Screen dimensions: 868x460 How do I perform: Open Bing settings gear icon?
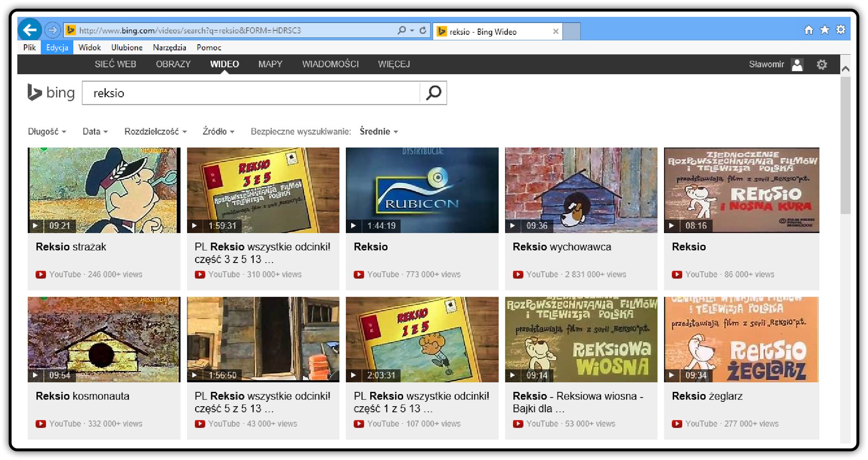(x=821, y=65)
